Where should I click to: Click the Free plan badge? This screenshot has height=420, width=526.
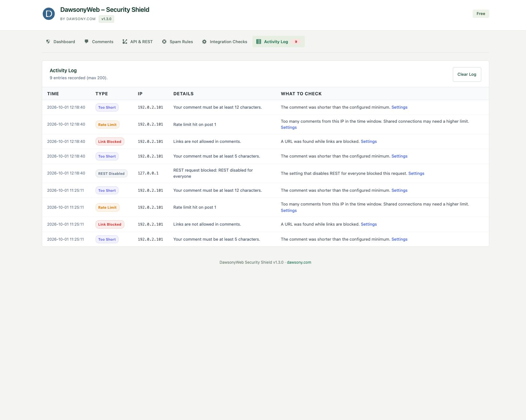point(481,14)
